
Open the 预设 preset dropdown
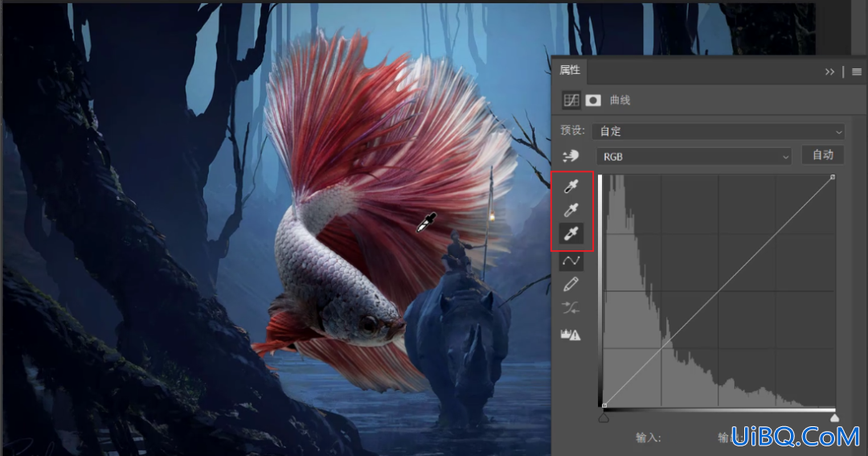tap(719, 131)
